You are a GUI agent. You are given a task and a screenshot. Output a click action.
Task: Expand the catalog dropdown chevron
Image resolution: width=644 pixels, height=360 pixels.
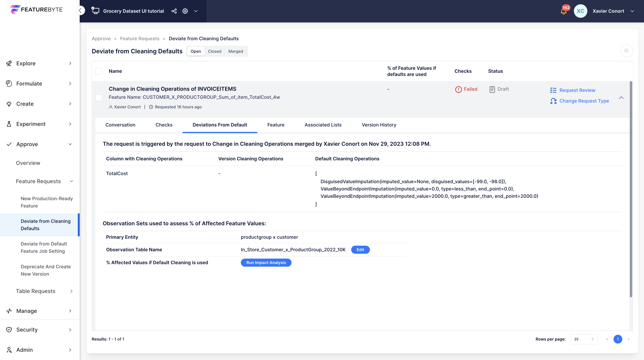pos(196,11)
